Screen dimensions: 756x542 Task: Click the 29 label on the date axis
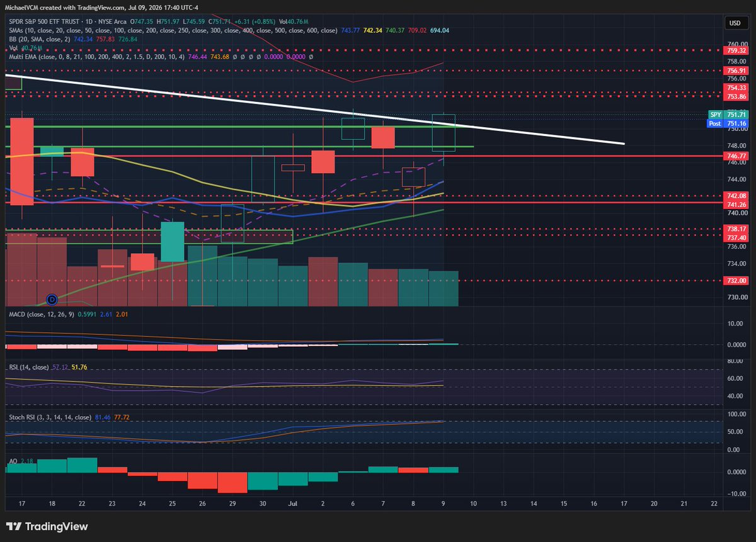[232, 504]
